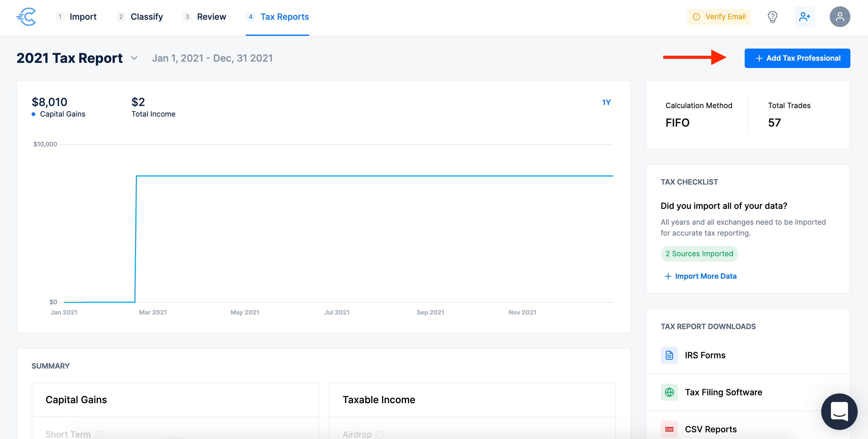Click the Add Tax Professional button
This screenshot has height=439, width=868.
(797, 58)
